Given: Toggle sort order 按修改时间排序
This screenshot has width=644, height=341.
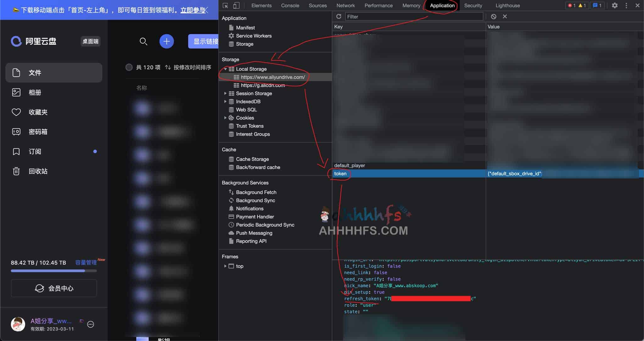Looking at the screenshot, I should coord(188,67).
